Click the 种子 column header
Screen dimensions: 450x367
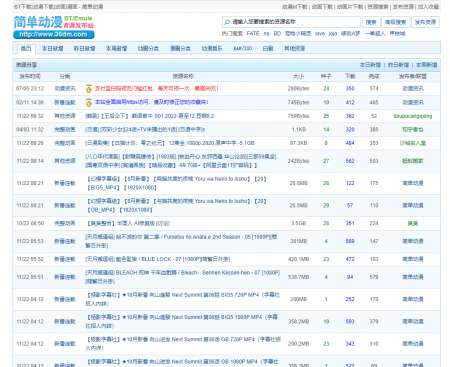pyautogui.click(x=326, y=76)
